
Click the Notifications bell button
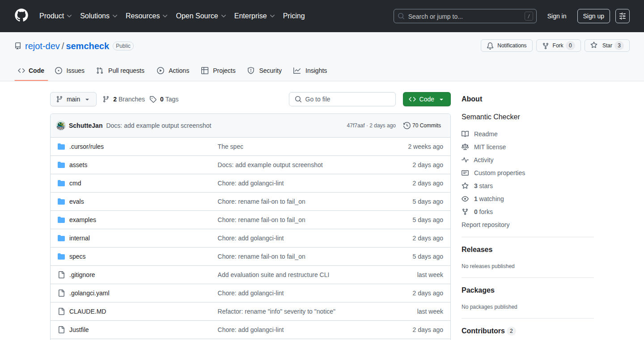point(507,46)
